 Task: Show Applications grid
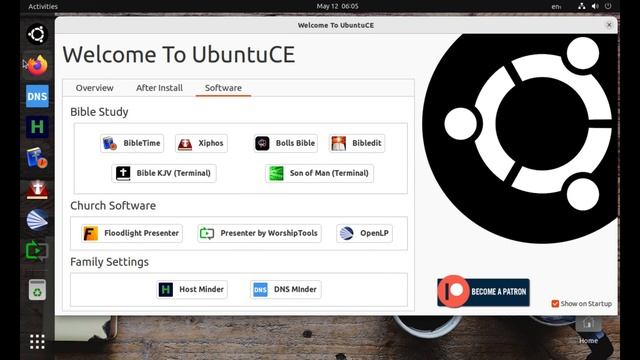point(37,342)
